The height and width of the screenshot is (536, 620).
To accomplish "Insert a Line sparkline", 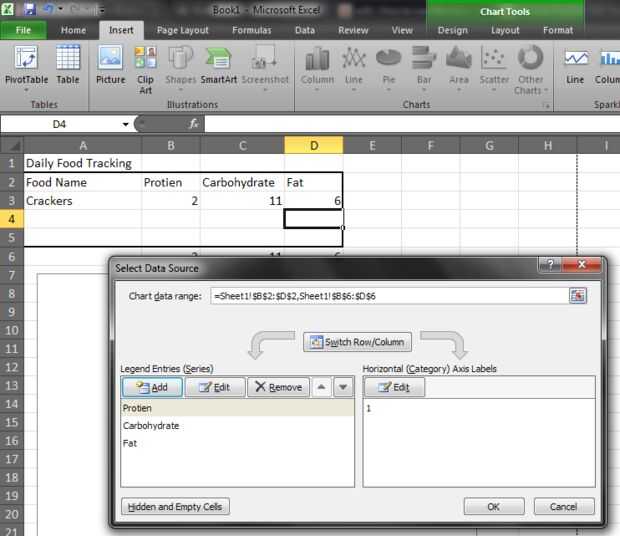I will click(575, 65).
